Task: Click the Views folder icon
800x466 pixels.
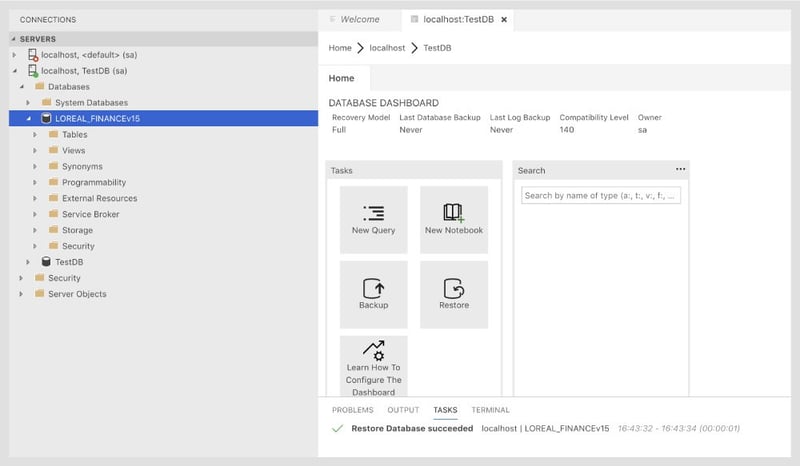Action: [53, 150]
